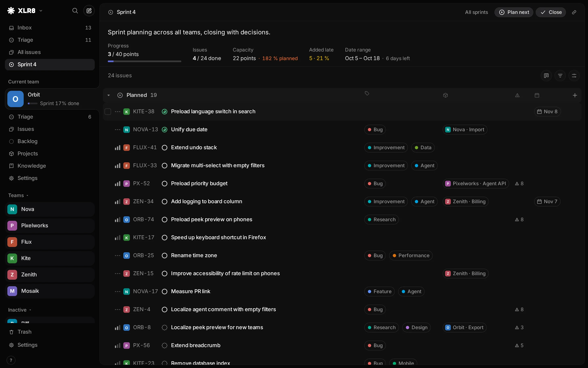
Task: Click the Design label on ORB-8
Action: 416,327
